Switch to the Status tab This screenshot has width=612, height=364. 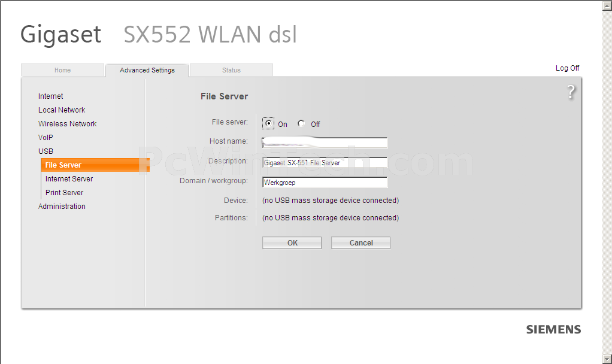(x=231, y=70)
